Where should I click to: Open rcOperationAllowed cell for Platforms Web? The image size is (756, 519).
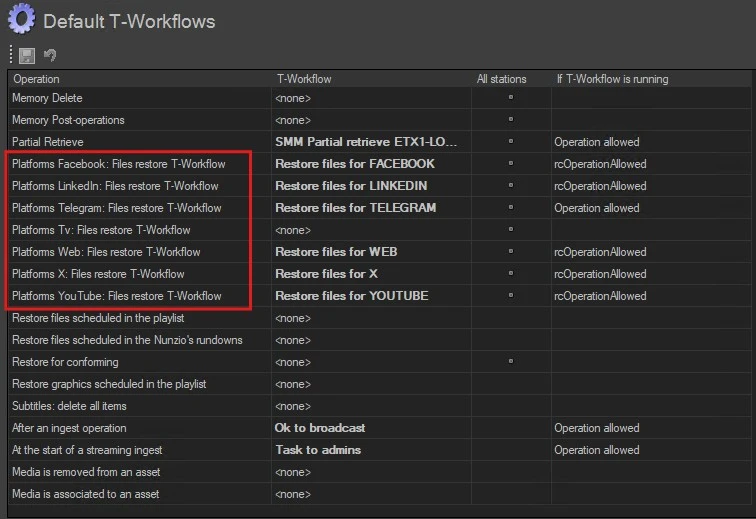(x=650, y=252)
